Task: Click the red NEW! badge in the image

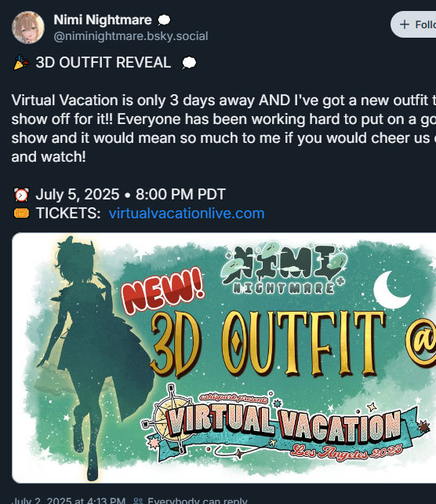Action: (x=162, y=291)
